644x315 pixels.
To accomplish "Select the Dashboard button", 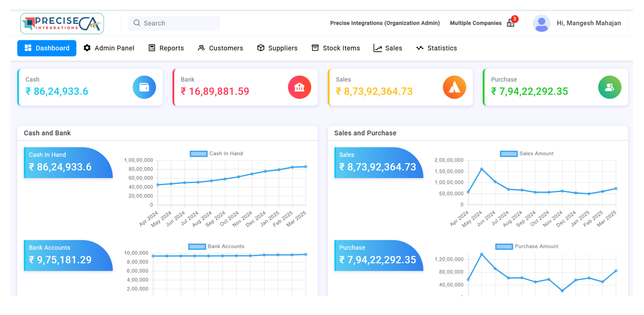I will click(x=47, y=48).
